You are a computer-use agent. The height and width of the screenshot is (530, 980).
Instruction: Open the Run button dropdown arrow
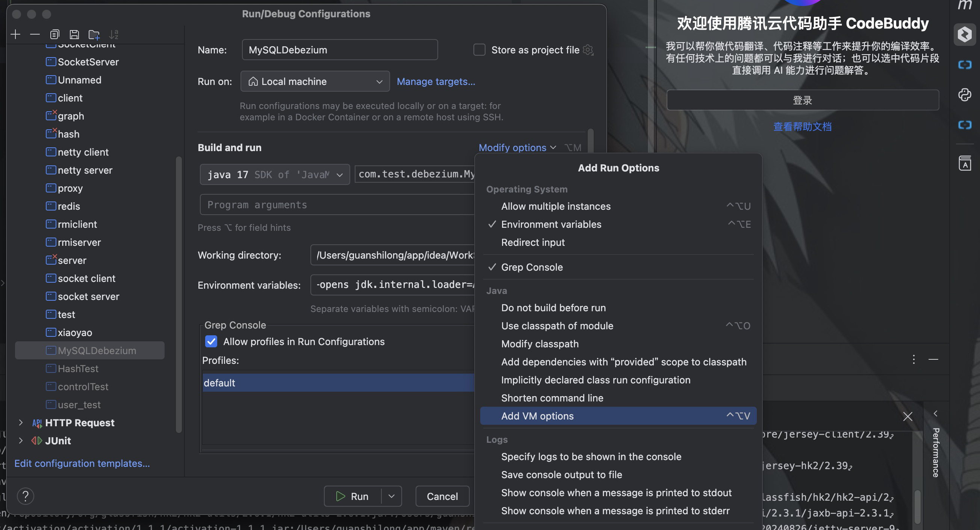392,496
